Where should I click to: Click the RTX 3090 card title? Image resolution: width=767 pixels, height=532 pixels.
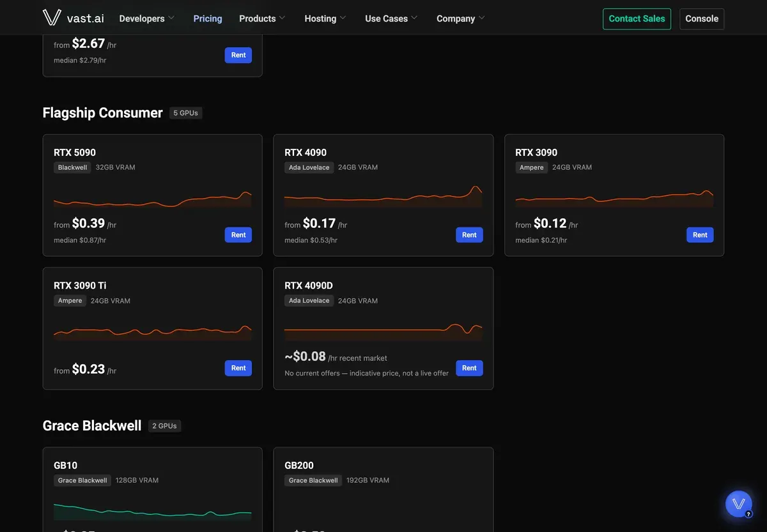(536, 153)
